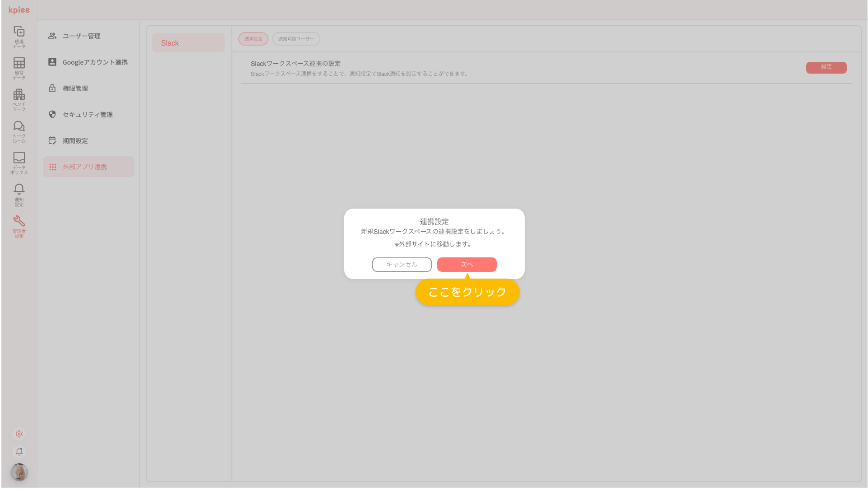Switch to the 連携設定 tab
Viewport: 868px width, 494px height.
[x=253, y=39]
